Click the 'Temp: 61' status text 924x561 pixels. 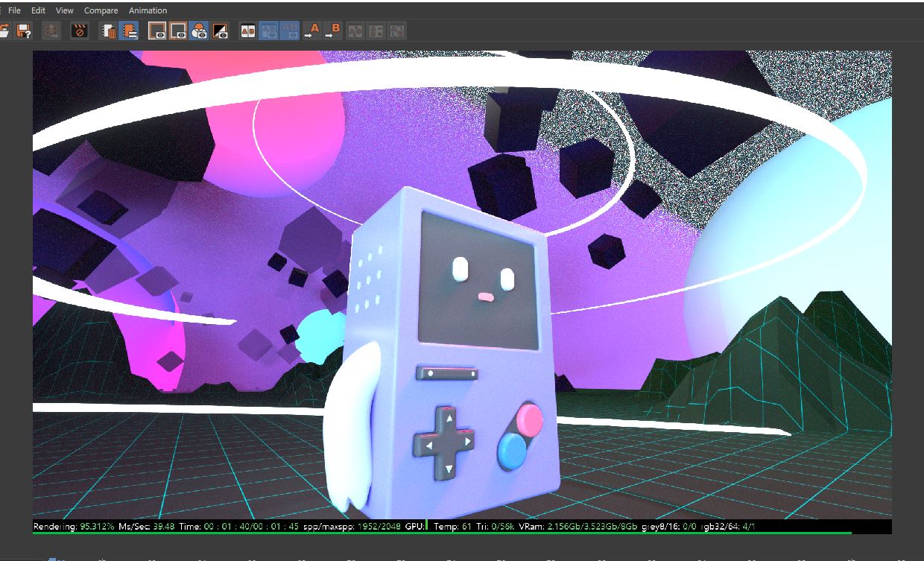tap(452, 527)
